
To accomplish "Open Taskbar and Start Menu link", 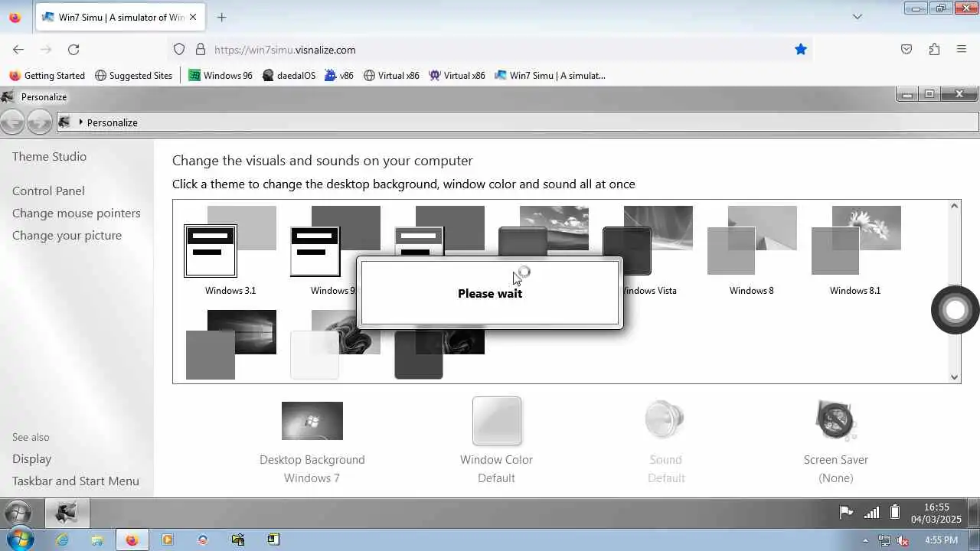I will pos(76,481).
